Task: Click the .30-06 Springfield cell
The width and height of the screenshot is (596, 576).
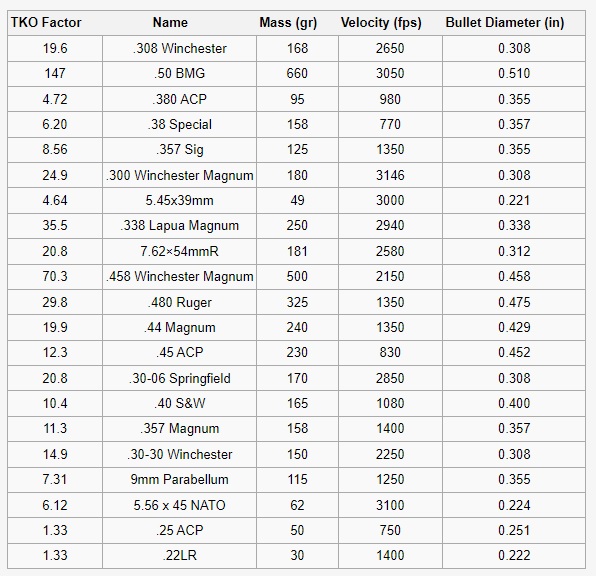Action: 179,378
